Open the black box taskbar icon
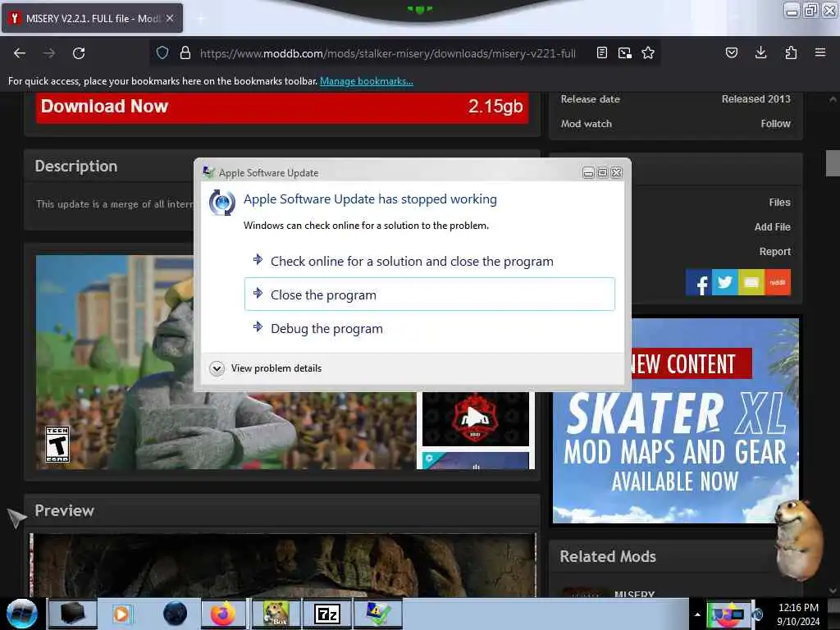The height and width of the screenshot is (630, 840). [x=73, y=614]
